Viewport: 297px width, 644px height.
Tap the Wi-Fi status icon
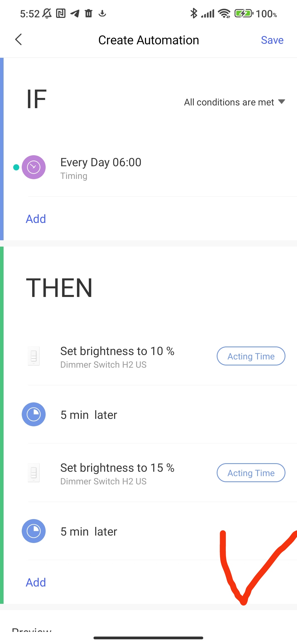coord(224,13)
